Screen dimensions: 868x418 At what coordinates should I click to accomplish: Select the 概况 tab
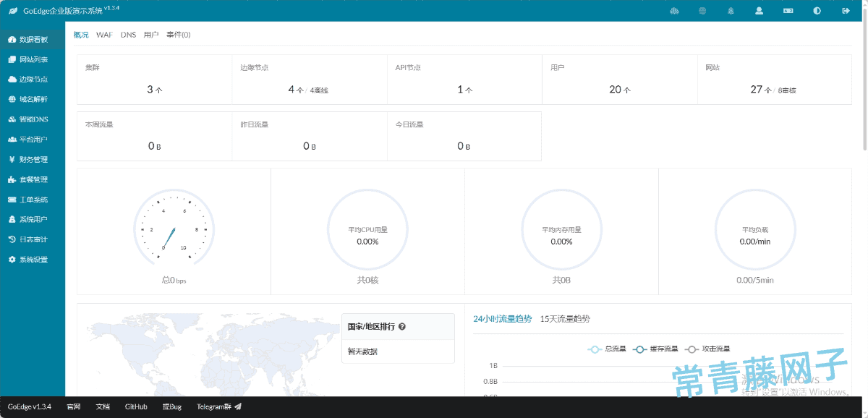point(81,35)
